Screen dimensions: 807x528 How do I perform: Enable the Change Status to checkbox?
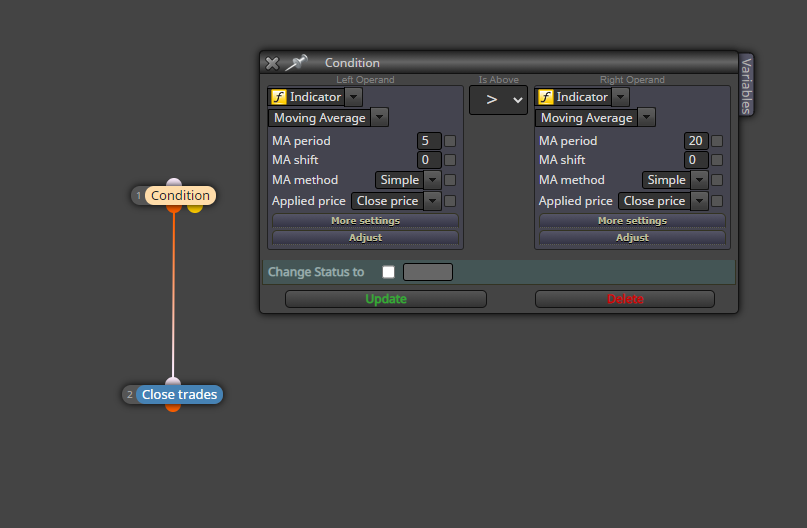(389, 272)
